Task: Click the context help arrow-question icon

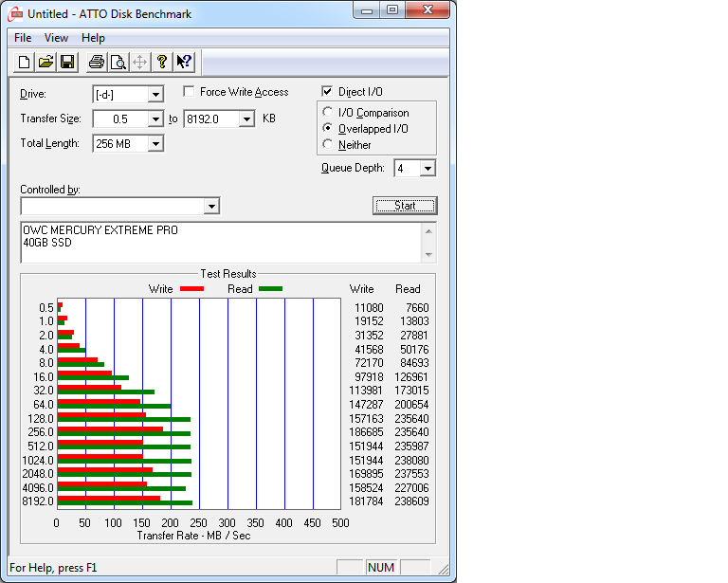Action: pyautogui.click(x=184, y=63)
